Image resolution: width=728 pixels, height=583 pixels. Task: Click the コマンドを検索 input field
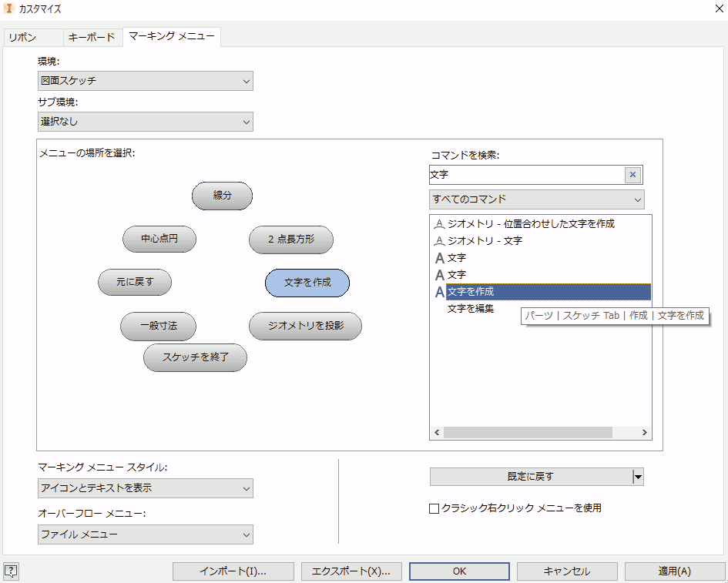(526, 175)
